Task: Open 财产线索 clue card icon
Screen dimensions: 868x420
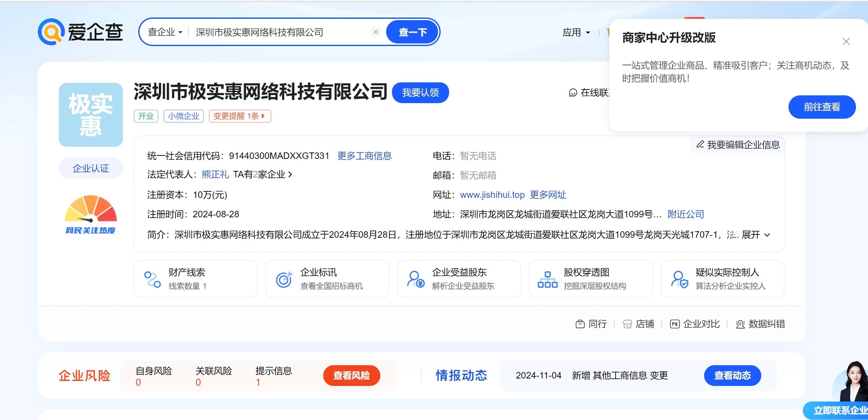Action: (x=152, y=280)
